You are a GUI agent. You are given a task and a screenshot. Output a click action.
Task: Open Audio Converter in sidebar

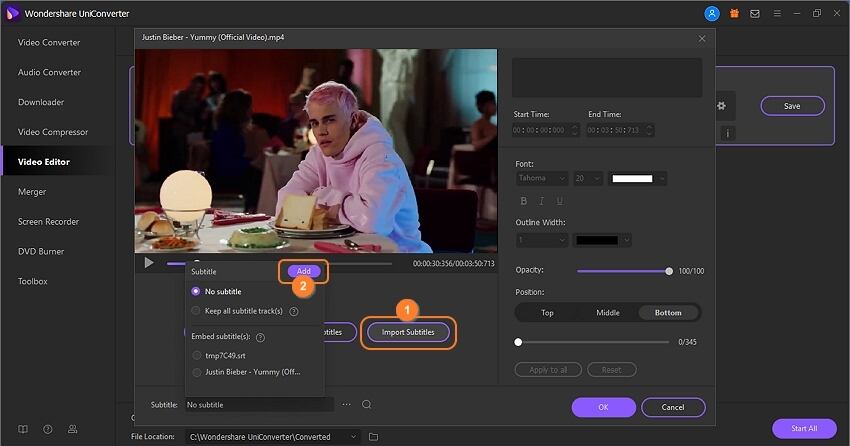pos(49,72)
